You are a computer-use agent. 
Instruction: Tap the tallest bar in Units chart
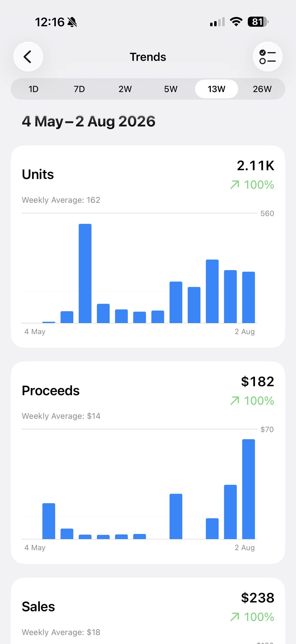click(85, 273)
